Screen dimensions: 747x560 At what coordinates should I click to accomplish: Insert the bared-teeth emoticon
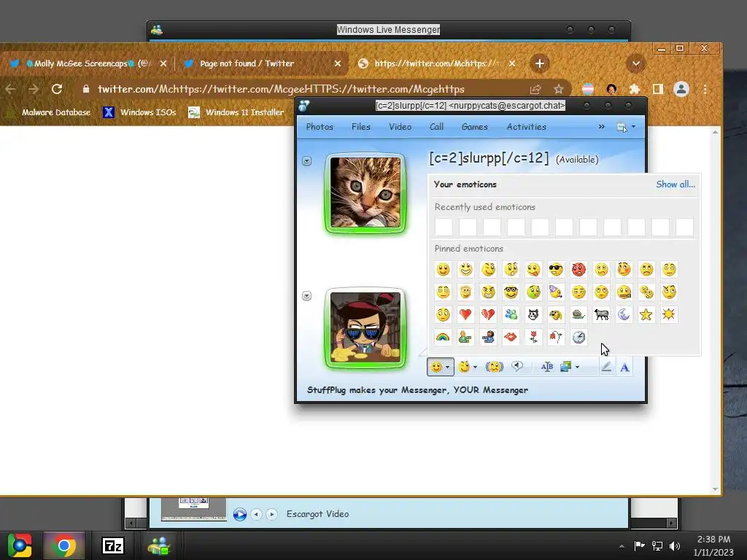click(x=488, y=292)
